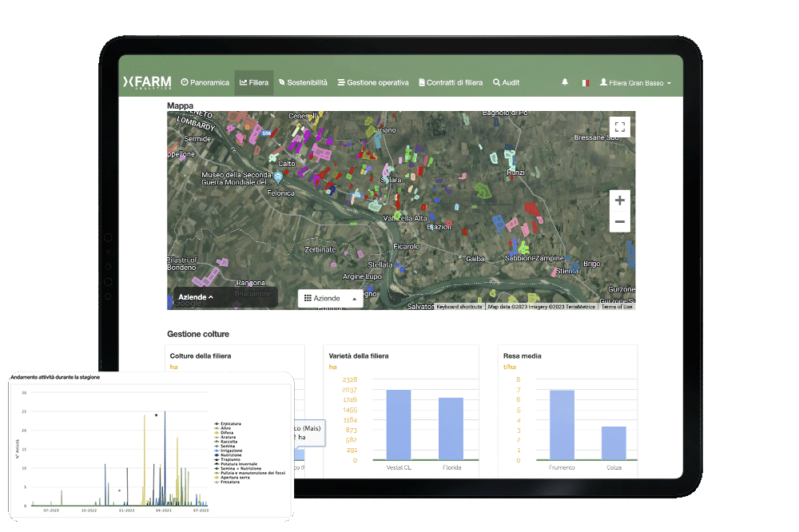
Task: Open the white Aziende grid dropdown on the map
Action: click(330, 298)
